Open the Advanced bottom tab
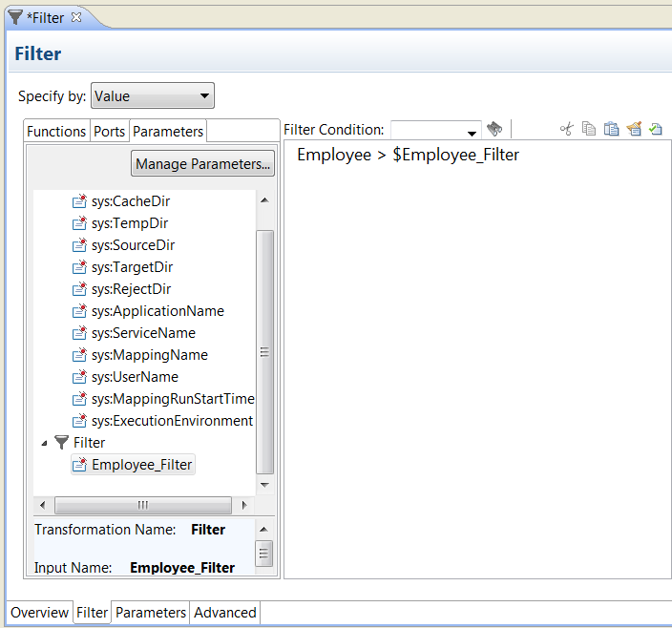This screenshot has width=672, height=628. pos(224,613)
